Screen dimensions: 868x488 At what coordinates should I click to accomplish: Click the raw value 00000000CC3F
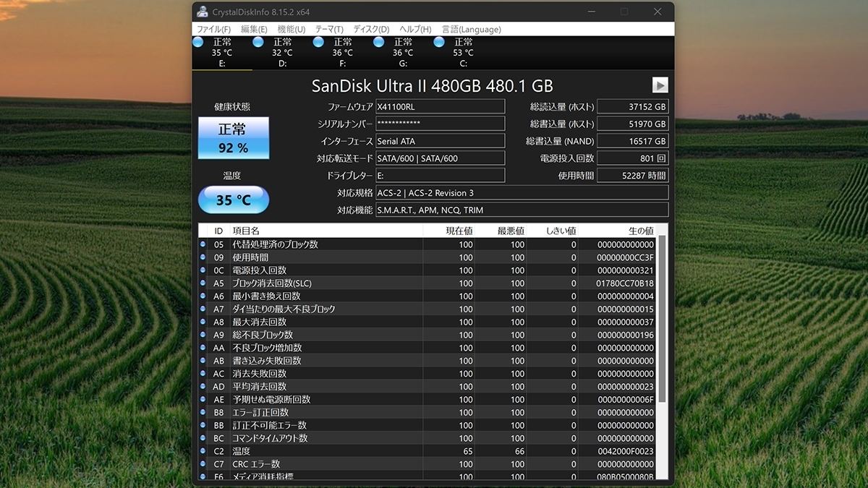[625, 257]
